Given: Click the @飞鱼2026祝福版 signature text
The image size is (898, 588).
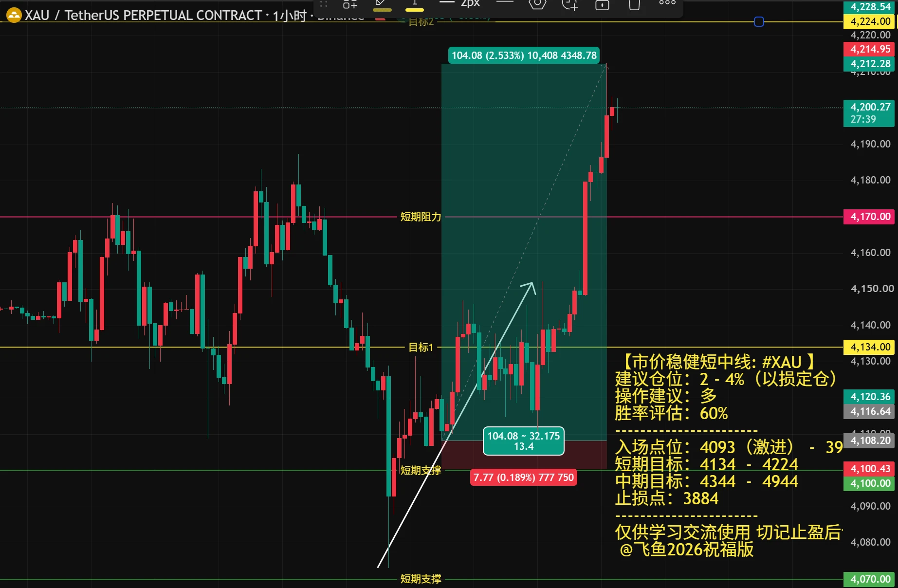Looking at the screenshot, I should click(x=687, y=550).
